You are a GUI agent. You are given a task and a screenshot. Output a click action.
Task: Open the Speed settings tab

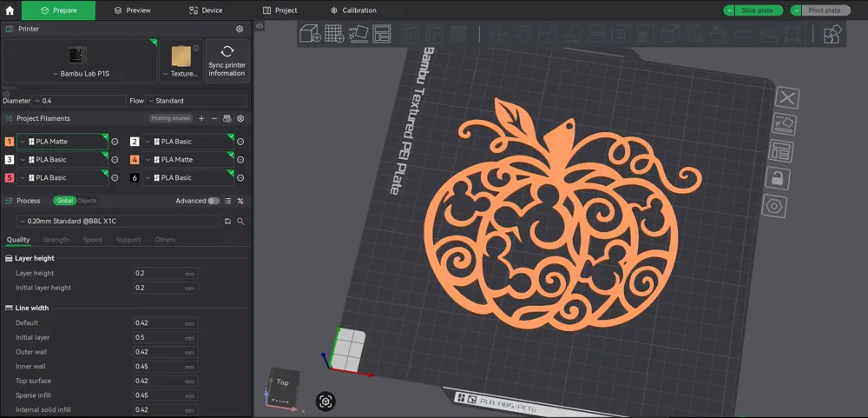(x=93, y=240)
